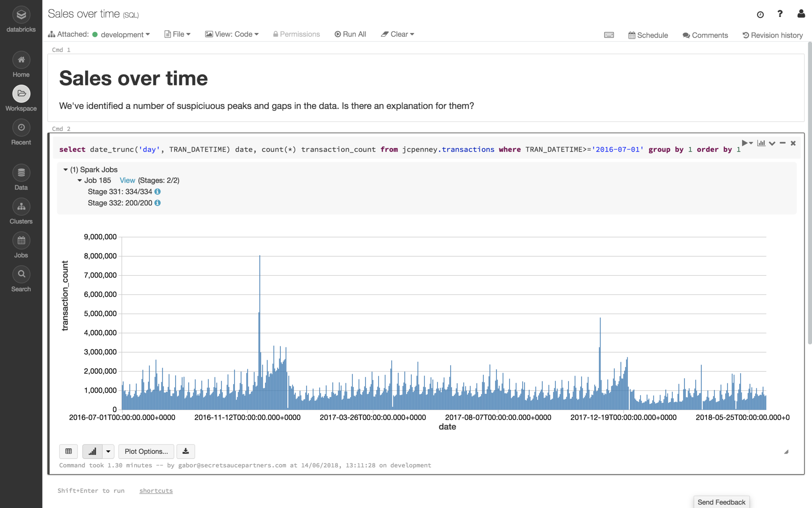812x508 pixels.
Task: Open the Data sidebar section
Action: (x=21, y=173)
